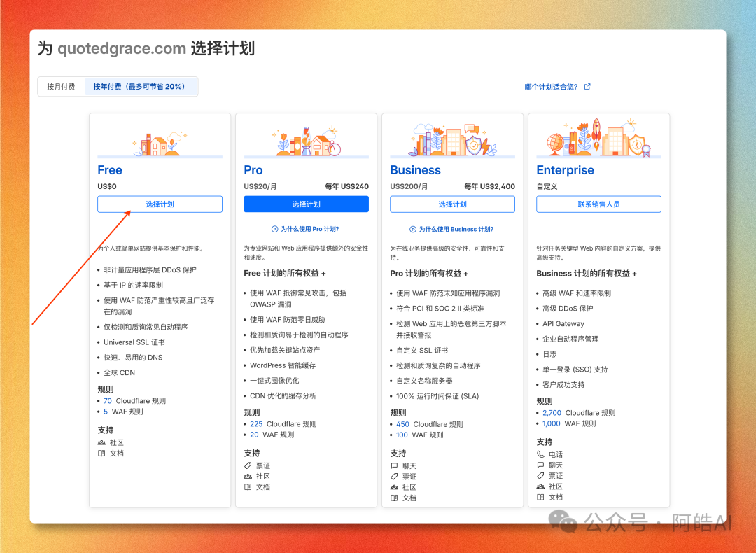This screenshot has height=553, width=756.
Task: Click community icon in Pro 支持 section
Action: coord(248,476)
